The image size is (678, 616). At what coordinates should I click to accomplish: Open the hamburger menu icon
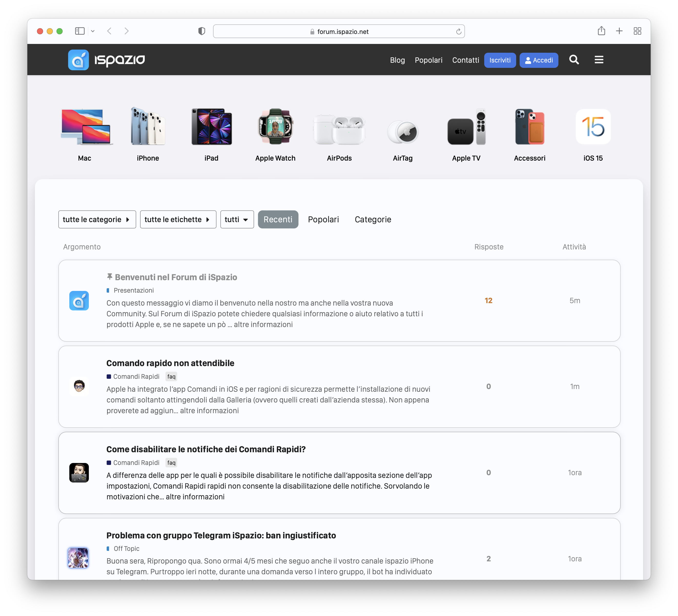point(599,60)
